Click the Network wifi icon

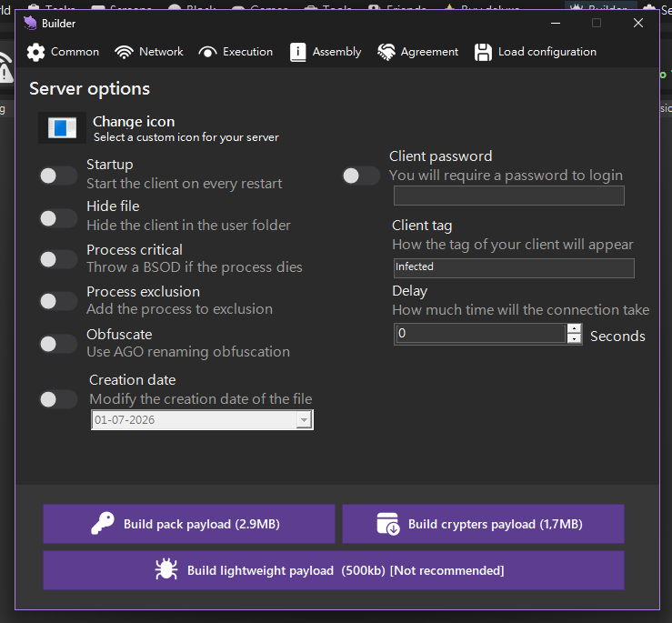pos(124,53)
